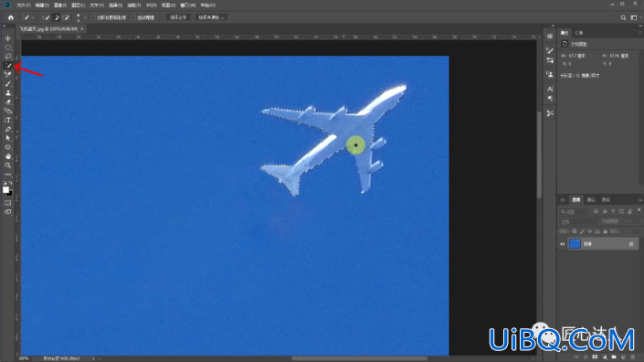
Task: Switch to the Channels tab
Action: [x=591, y=200]
